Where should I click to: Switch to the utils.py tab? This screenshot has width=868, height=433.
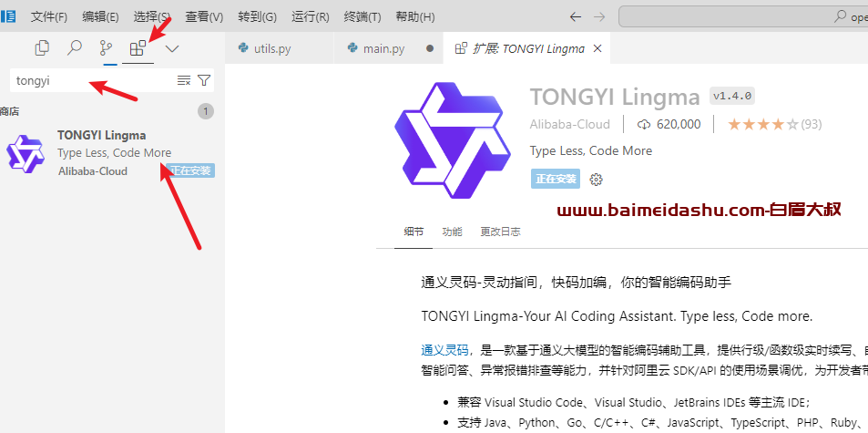[x=280, y=48]
